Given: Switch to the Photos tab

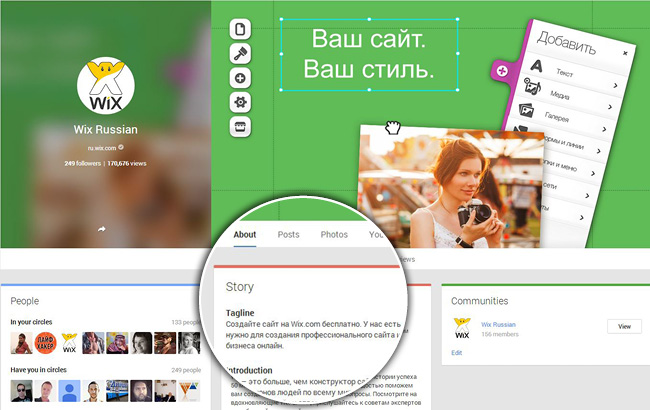Looking at the screenshot, I should [x=334, y=235].
